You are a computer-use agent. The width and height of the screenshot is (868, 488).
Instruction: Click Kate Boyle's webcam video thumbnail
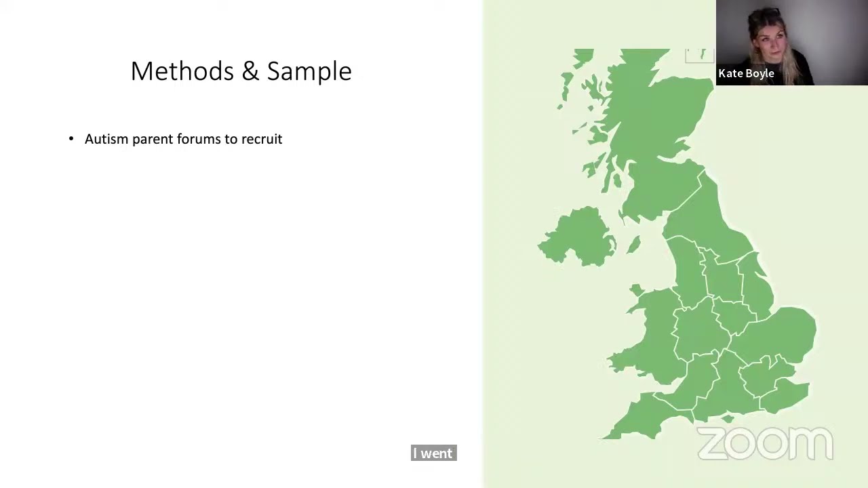791,43
